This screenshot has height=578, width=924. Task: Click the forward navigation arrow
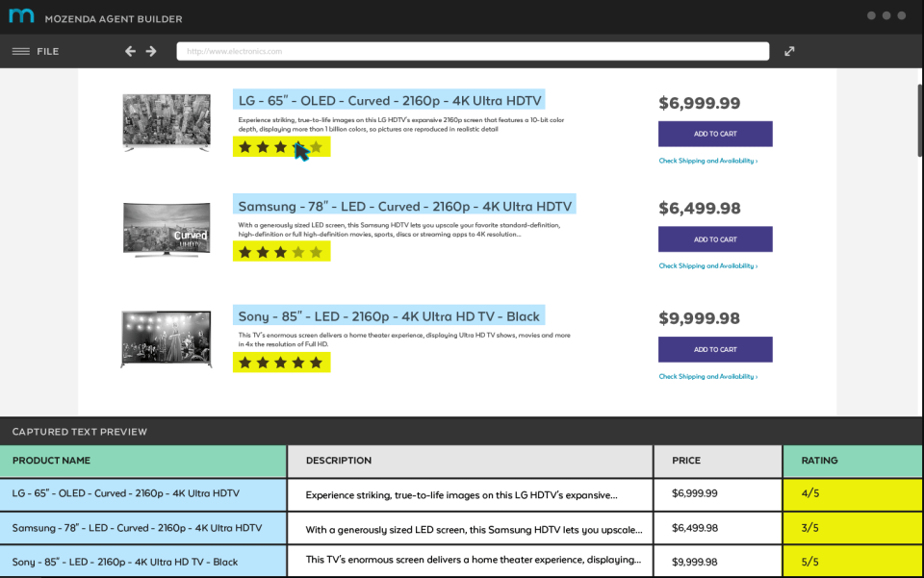tap(152, 51)
